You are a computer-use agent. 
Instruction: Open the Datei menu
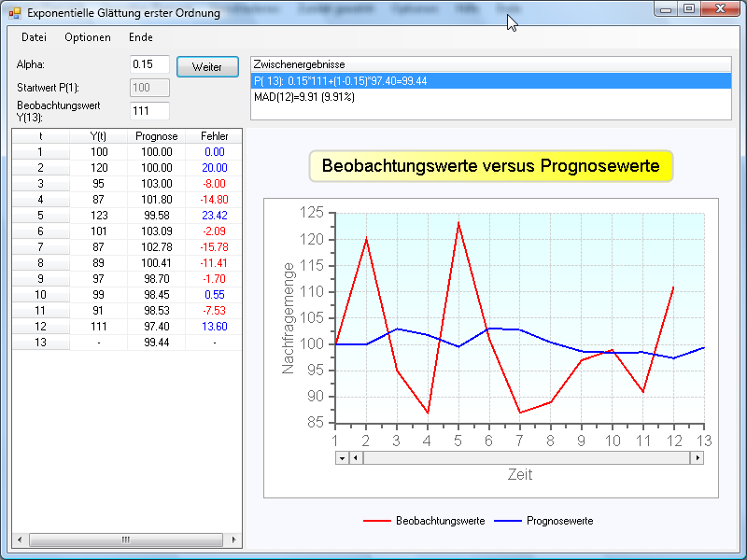coord(34,37)
